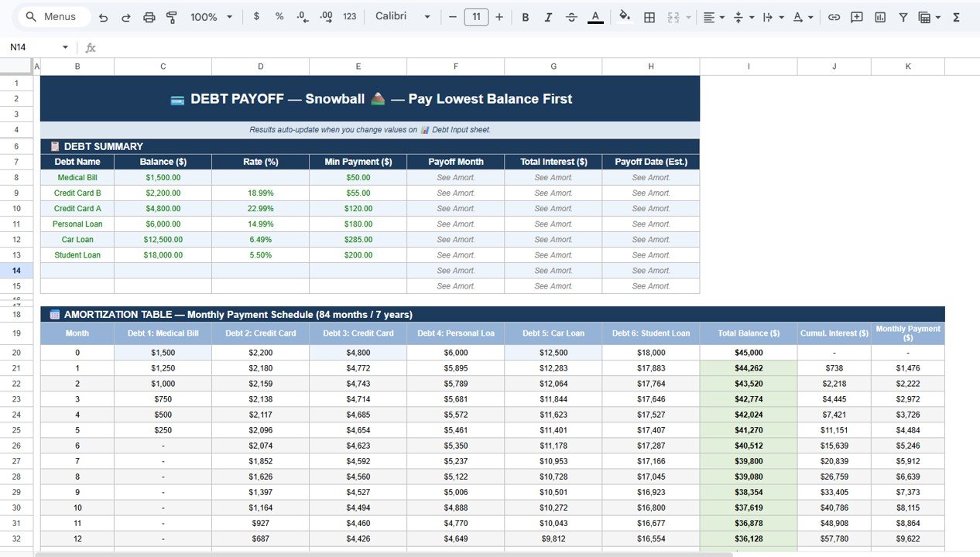Apply borders using the borders icon

[649, 16]
